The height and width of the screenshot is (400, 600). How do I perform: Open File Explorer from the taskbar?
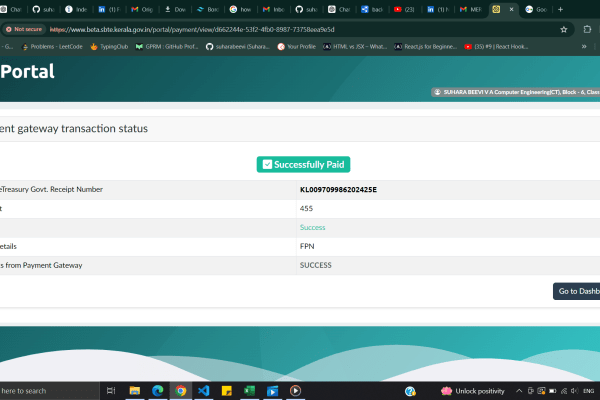click(x=135, y=391)
